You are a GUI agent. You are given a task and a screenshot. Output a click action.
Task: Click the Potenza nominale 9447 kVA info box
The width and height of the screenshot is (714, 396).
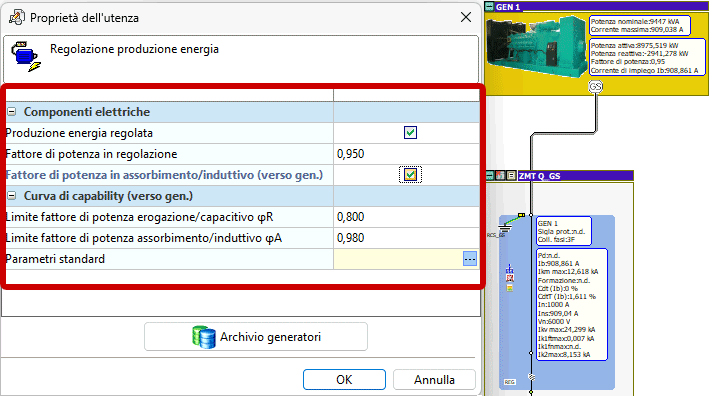(x=640, y=25)
